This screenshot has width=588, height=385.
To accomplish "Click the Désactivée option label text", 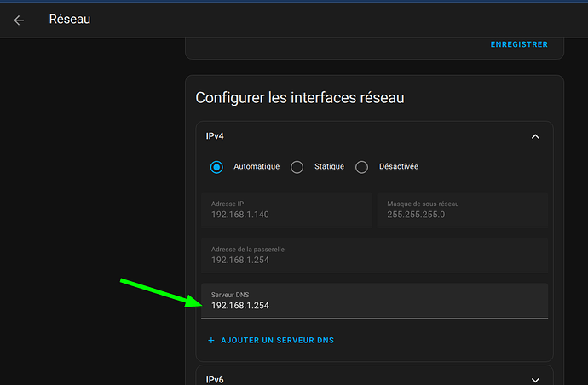I will (x=398, y=167).
